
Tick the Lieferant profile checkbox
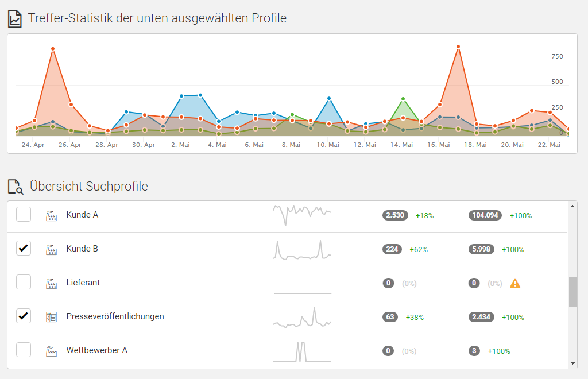coord(24,283)
